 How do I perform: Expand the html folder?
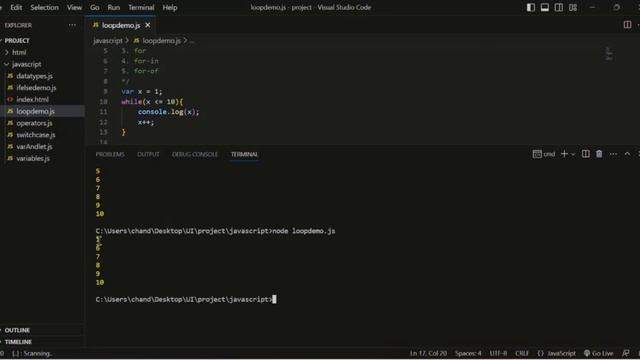coord(19,52)
